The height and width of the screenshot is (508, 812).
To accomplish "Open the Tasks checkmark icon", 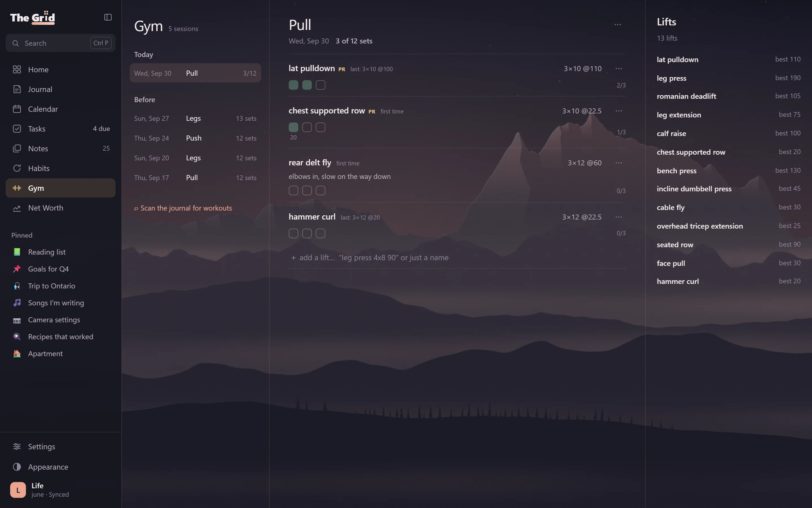I will 17,129.
